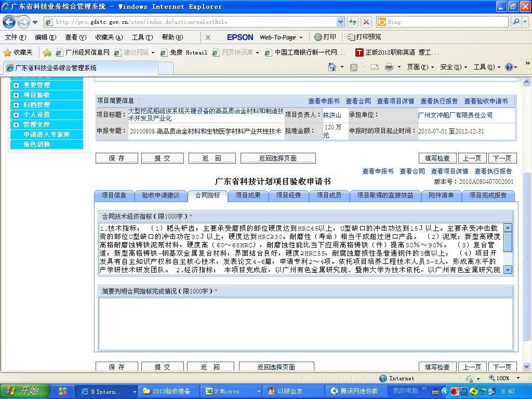Screen dimensions: 532x399
Task: Click the 合同指标完成情况 text area
Action: coord(305,324)
